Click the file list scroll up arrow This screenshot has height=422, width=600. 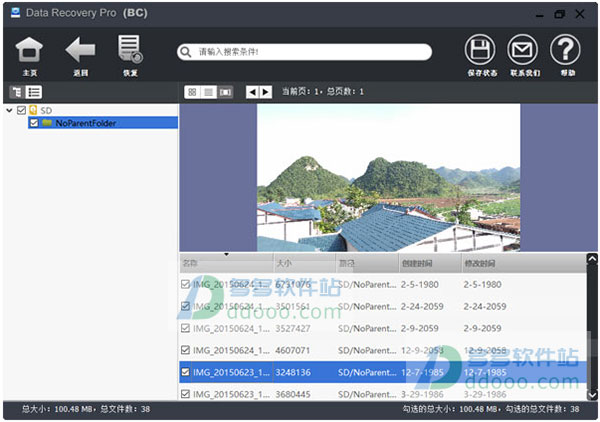tap(592, 259)
